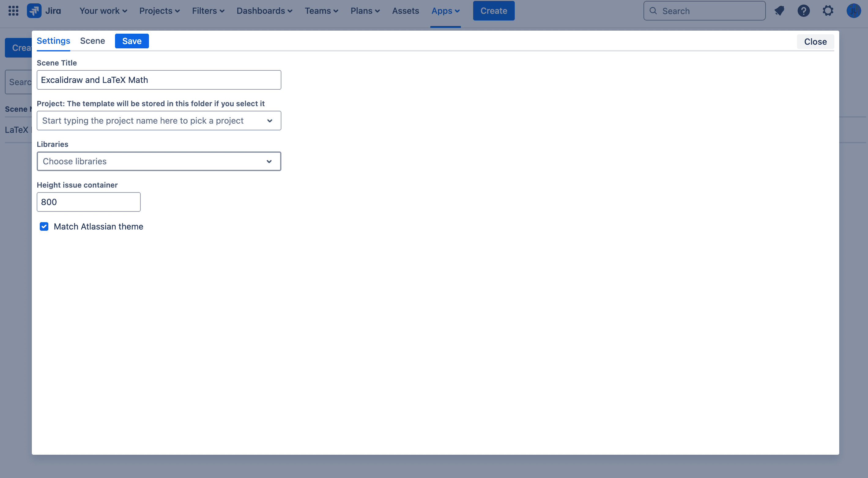868x478 pixels.
Task: Click the Save button
Action: tap(132, 41)
